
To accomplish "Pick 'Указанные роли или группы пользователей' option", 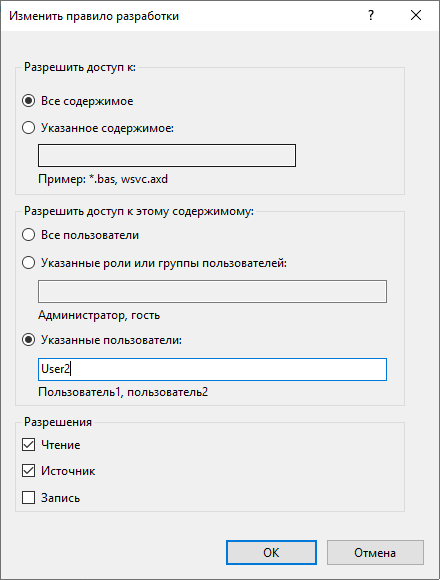I will [x=28, y=263].
